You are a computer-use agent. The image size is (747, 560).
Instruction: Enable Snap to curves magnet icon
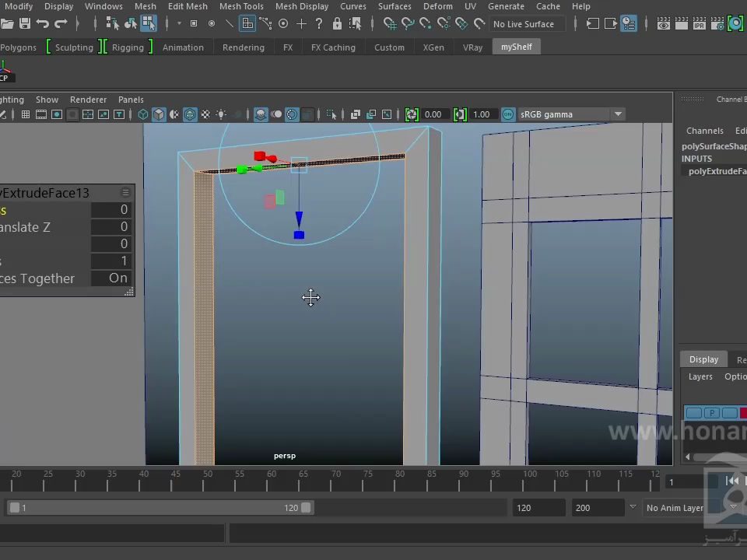tap(408, 23)
